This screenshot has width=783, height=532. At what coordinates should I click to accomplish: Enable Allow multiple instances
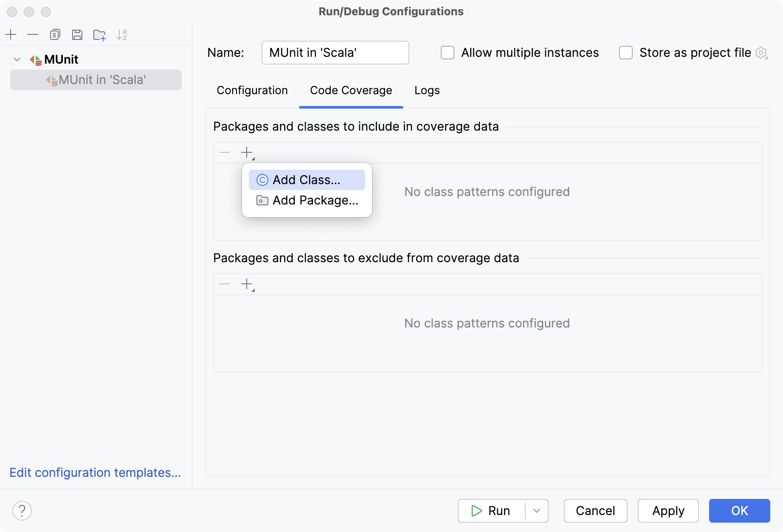[x=448, y=53]
